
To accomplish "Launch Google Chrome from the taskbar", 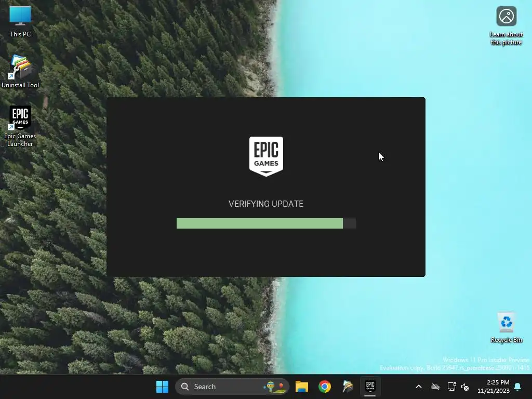I will (325, 387).
